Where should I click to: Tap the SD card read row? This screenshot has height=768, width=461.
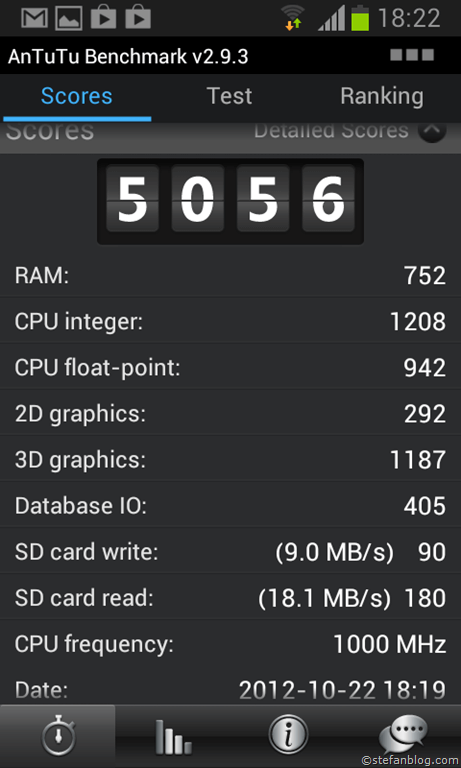230,598
